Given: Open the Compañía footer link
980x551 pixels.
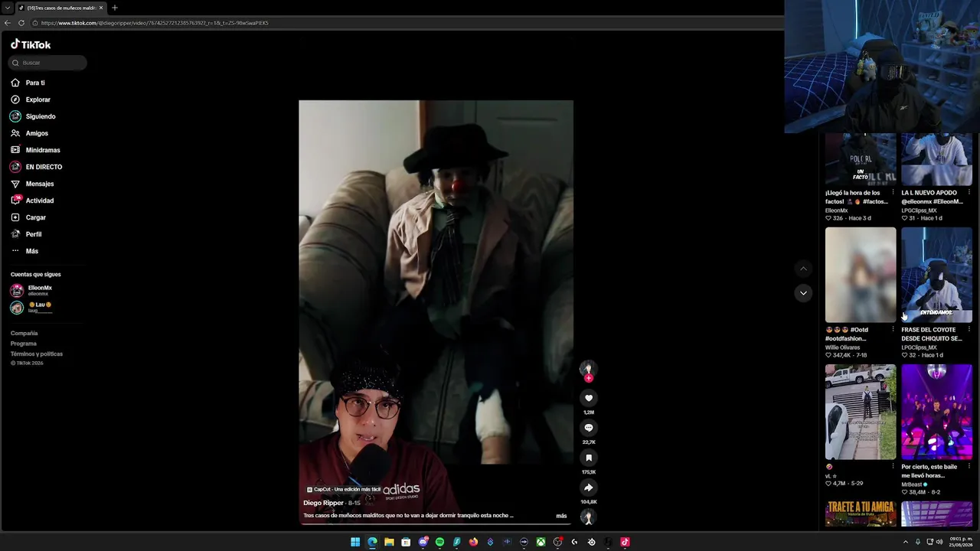Looking at the screenshot, I should (24, 334).
